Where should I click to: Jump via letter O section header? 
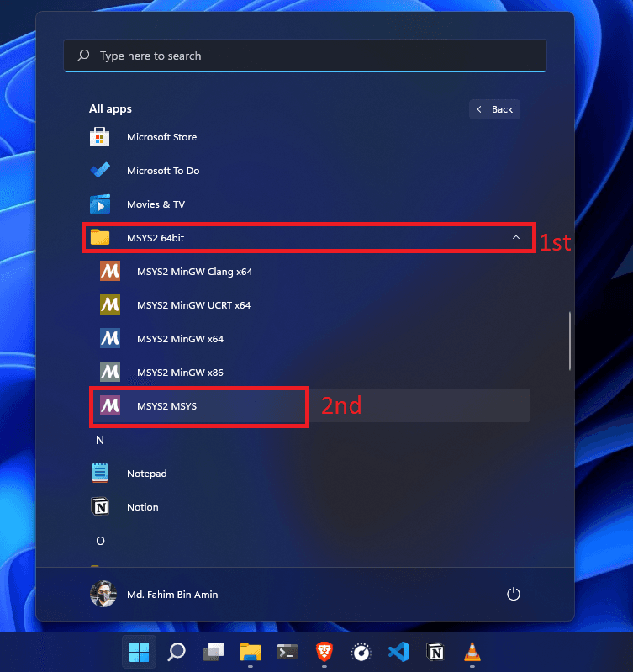(100, 541)
